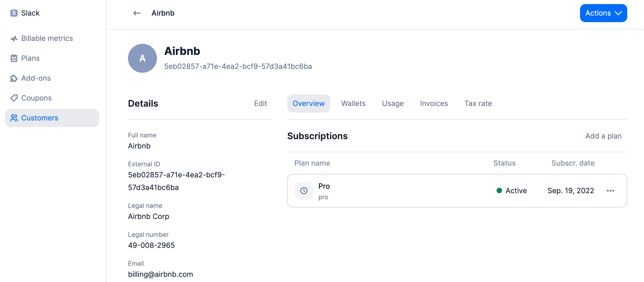Switch to the Invoices tab
This screenshot has width=644, height=282.
click(x=434, y=103)
